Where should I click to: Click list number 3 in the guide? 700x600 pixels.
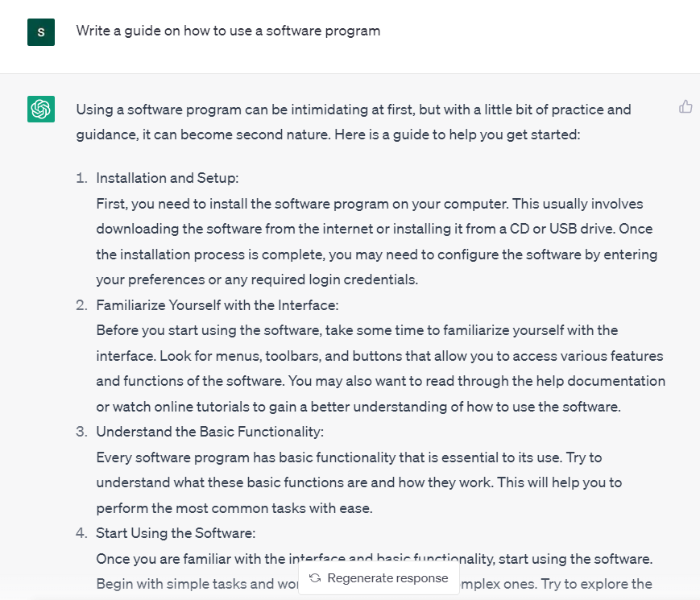(81, 432)
